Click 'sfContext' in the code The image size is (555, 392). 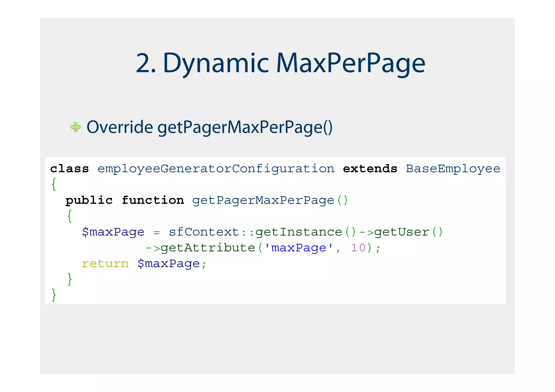(x=204, y=232)
